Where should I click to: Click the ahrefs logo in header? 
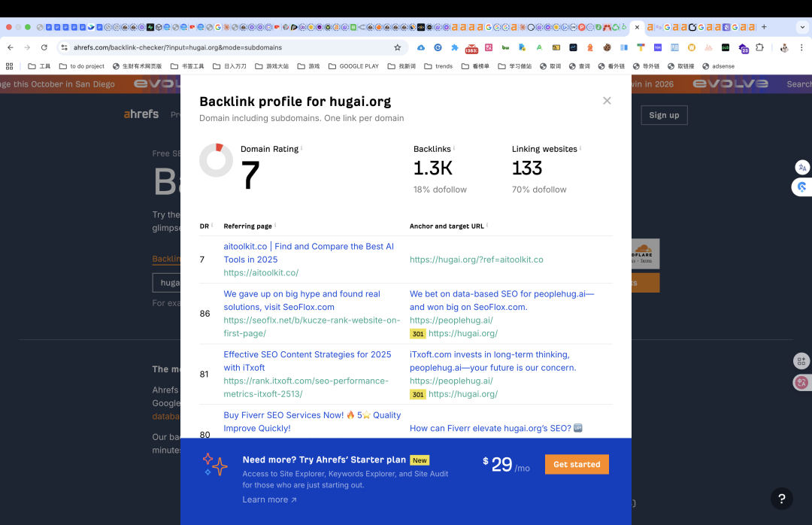click(141, 114)
